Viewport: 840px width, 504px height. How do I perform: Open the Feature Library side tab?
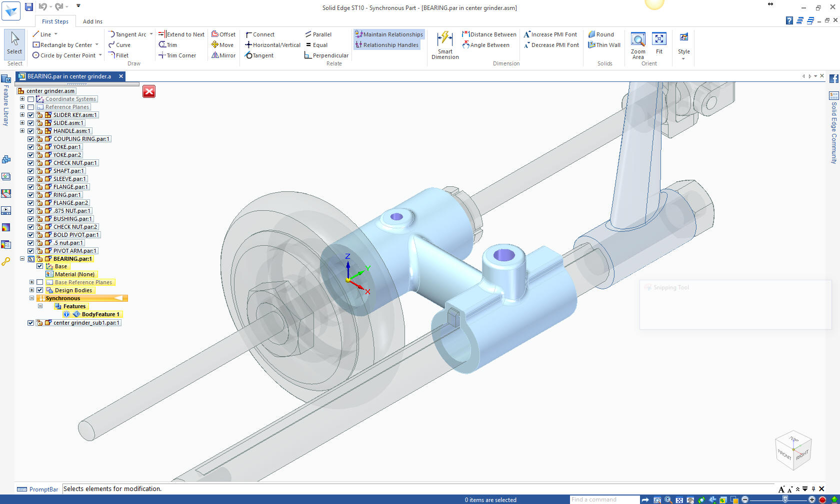[x=6, y=100]
